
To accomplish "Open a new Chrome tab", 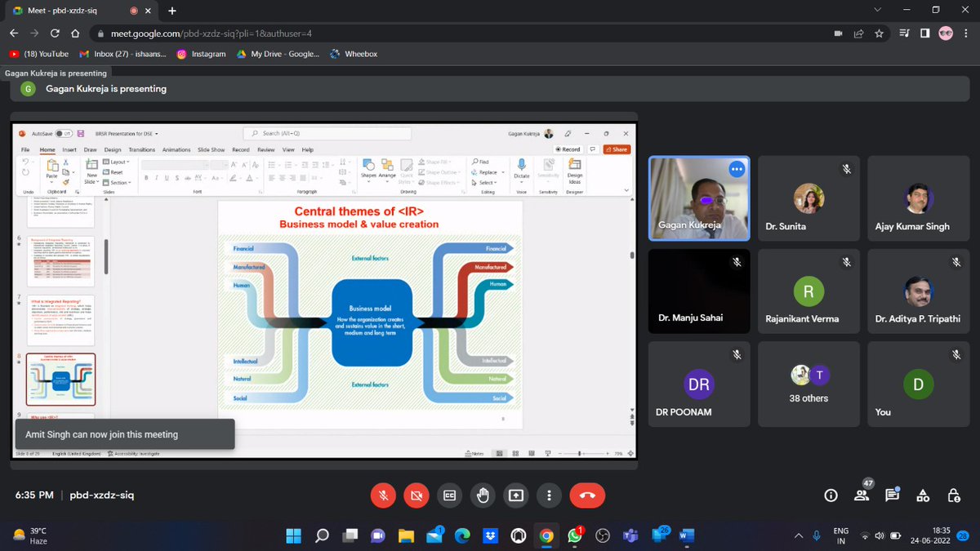I will (171, 11).
